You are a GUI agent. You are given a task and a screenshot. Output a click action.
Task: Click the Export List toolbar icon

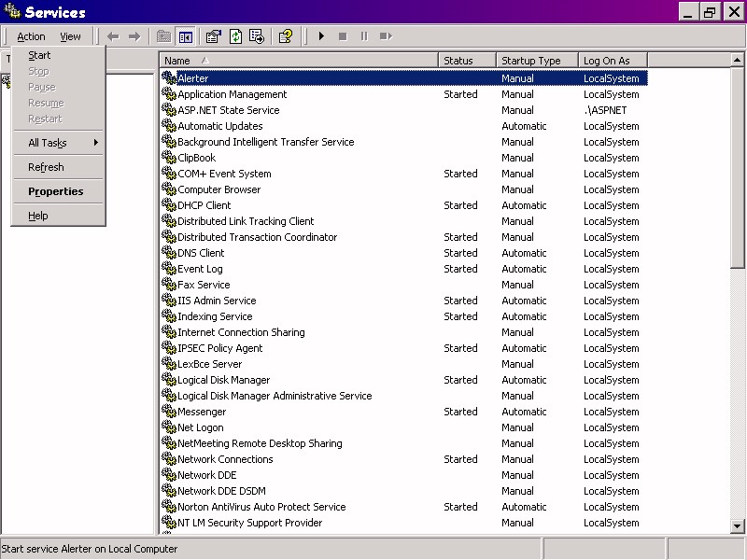pos(257,36)
